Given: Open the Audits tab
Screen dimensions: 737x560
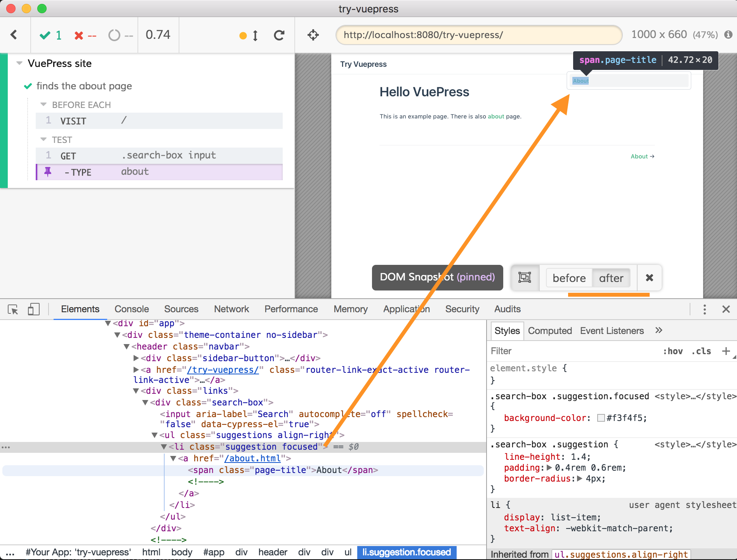Looking at the screenshot, I should (x=507, y=309).
